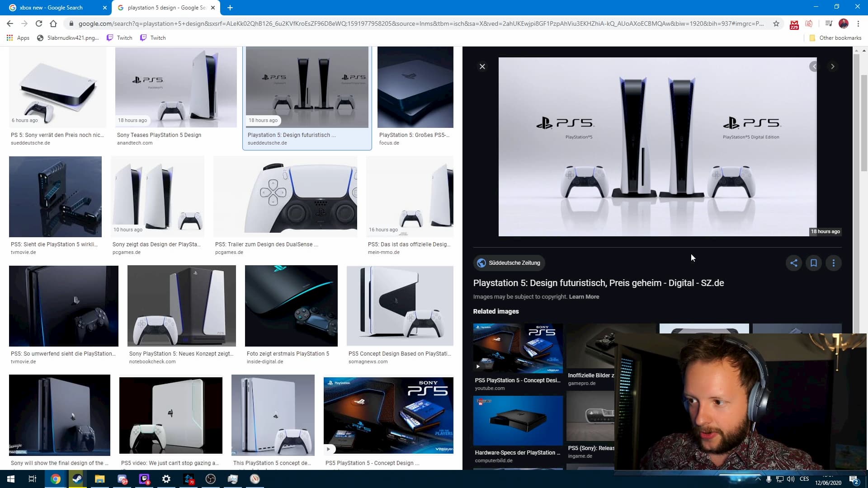Open Other bookmarks folder
Screen dimensions: 868x488
(835, 38)
